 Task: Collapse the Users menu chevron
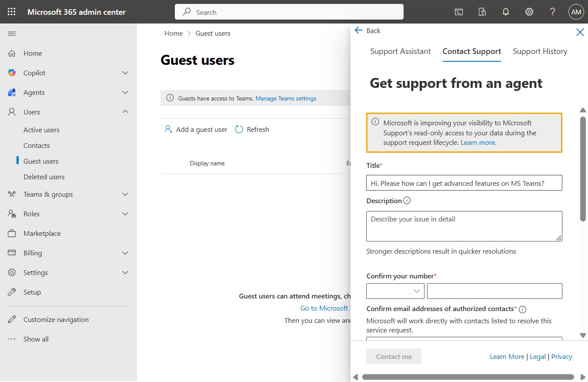(x=125, y=112)
